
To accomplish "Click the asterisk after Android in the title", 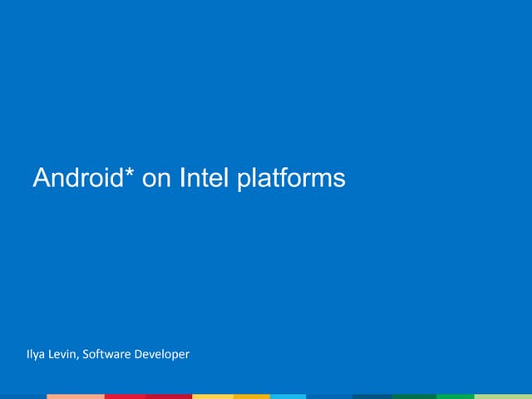I will (x=129, y=174).
